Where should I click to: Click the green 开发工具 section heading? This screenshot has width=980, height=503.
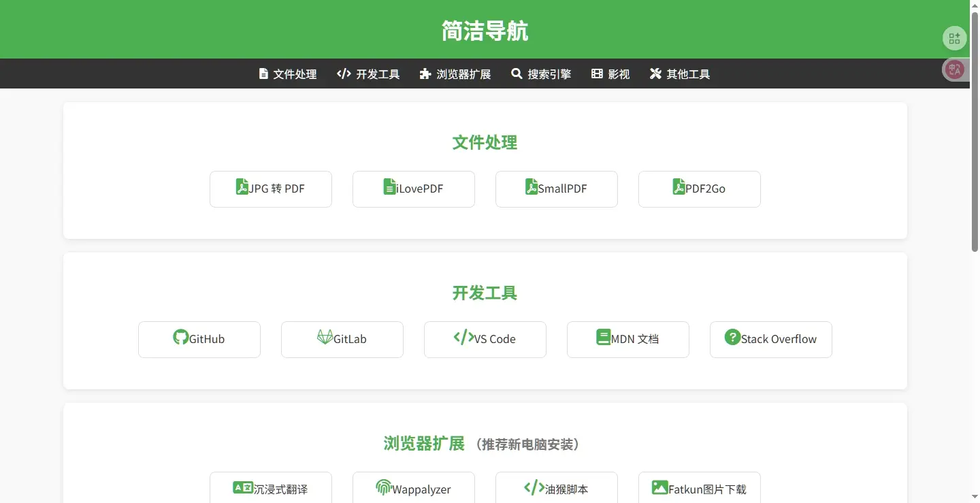click(x=485, y=293)
